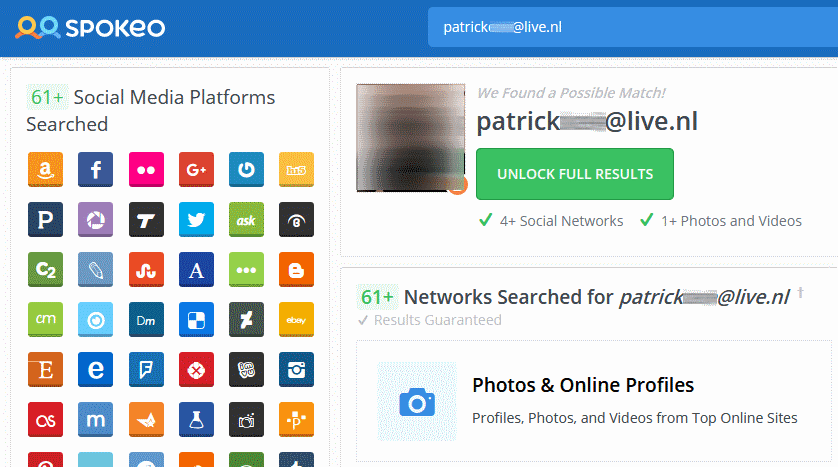Click the blue Delicious checkered icon
Image resolution: width=838 pixels, height=467 pixels.
click(196, 320)
